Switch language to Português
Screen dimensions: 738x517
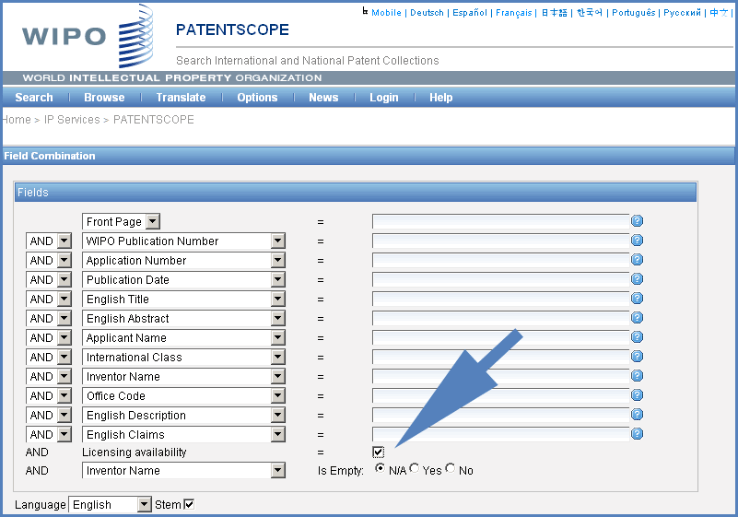[633, 13]
